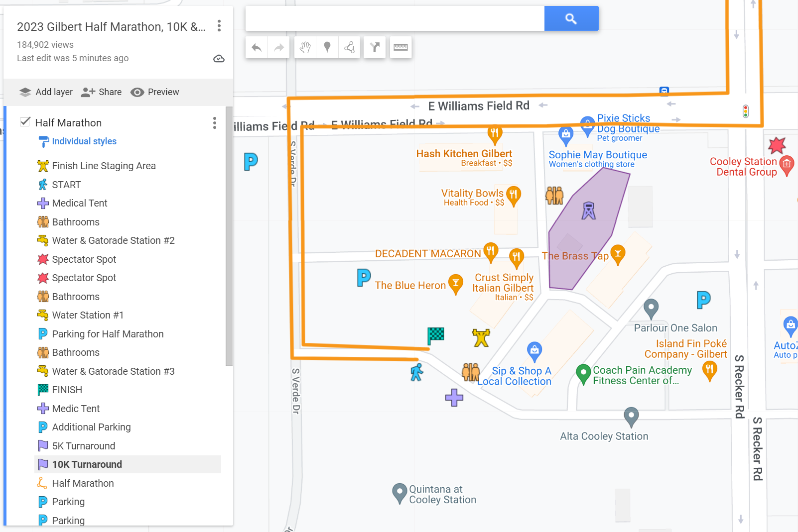Select the Add directions tool
Image resolution: width=798 pixels, height=532 pixels.
375,47
